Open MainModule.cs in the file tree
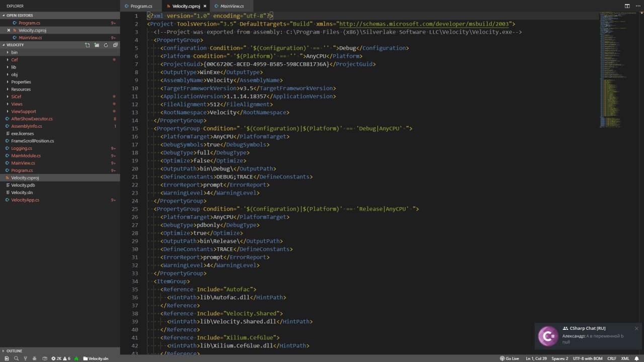644x362 pixels. point(60,155)
